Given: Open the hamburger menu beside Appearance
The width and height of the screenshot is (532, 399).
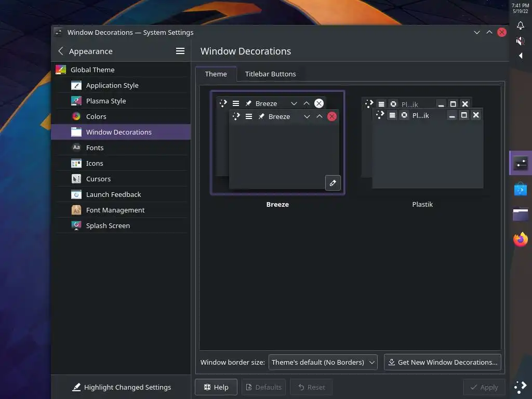Looking at the screenshot, I should click(180, 51).
